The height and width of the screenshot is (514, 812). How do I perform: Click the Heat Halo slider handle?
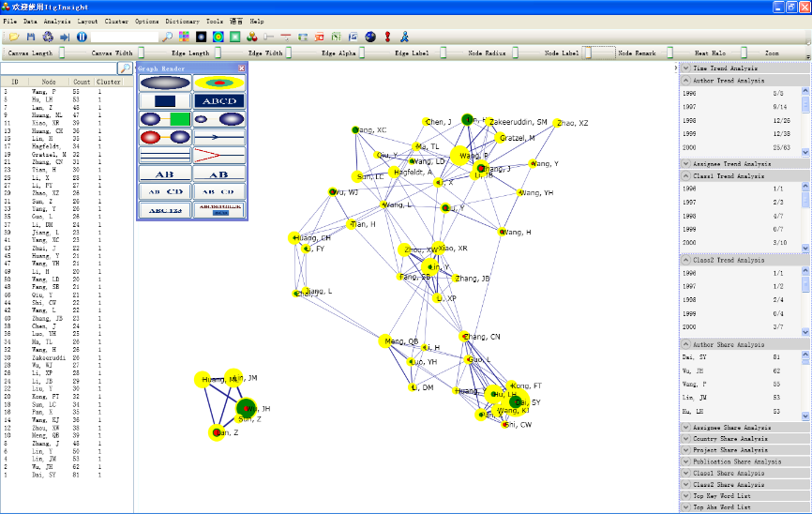pyautogui.click(x=744, y=53)
